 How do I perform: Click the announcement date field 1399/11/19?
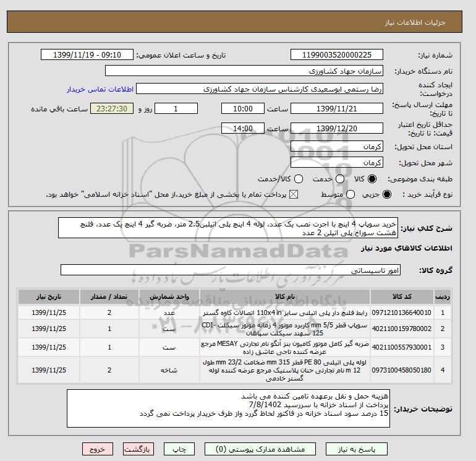tap(87, 54)
